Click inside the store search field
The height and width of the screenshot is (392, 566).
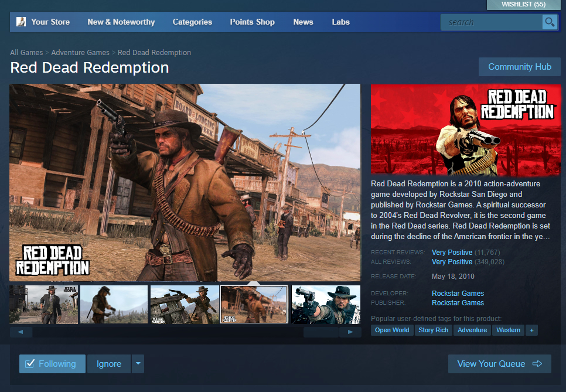(x=491, y=22)
